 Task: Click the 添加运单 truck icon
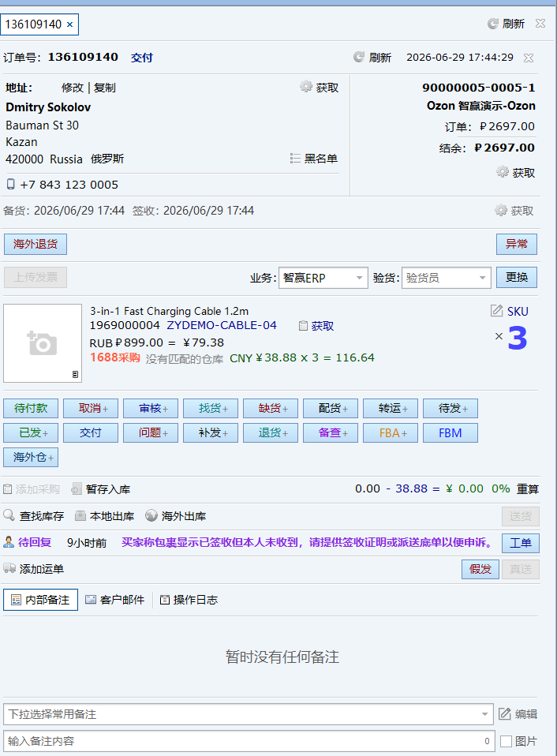(x=9, y=568)
